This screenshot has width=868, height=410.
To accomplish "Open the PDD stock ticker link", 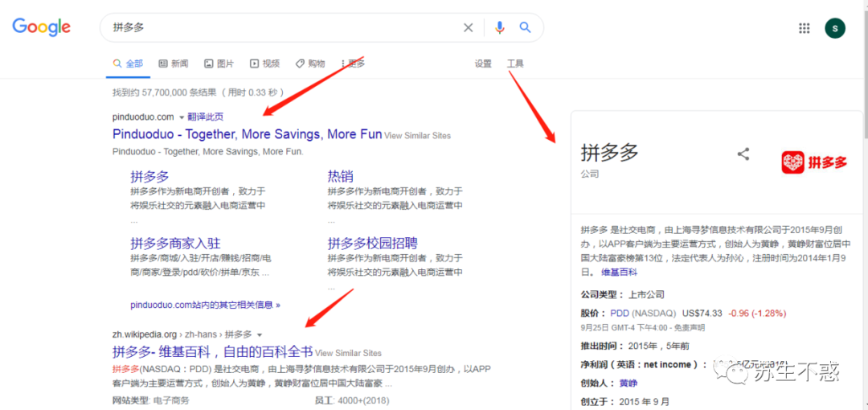I will (620, 313).
